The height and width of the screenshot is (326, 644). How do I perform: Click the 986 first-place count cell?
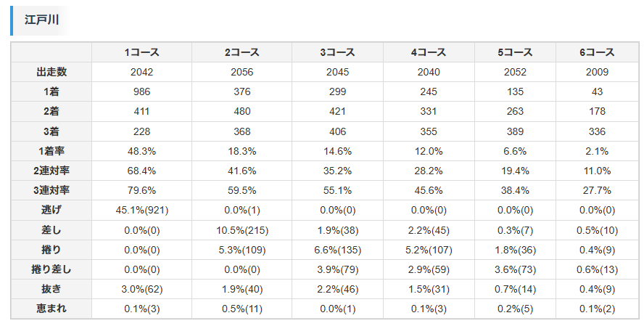click(x=141, y=91)
